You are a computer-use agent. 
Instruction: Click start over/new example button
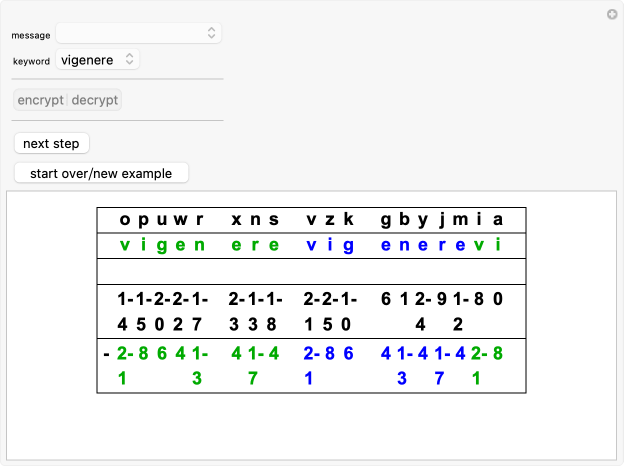tap(101, 173)
